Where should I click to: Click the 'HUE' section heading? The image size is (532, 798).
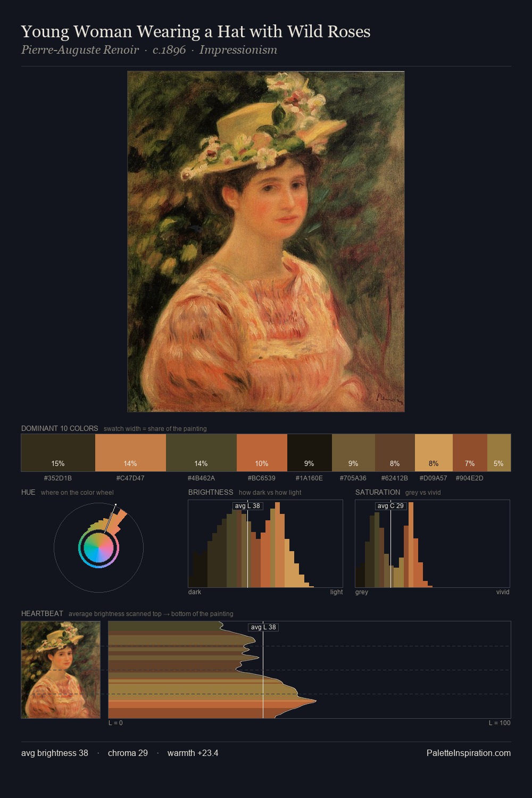point(28,492)
